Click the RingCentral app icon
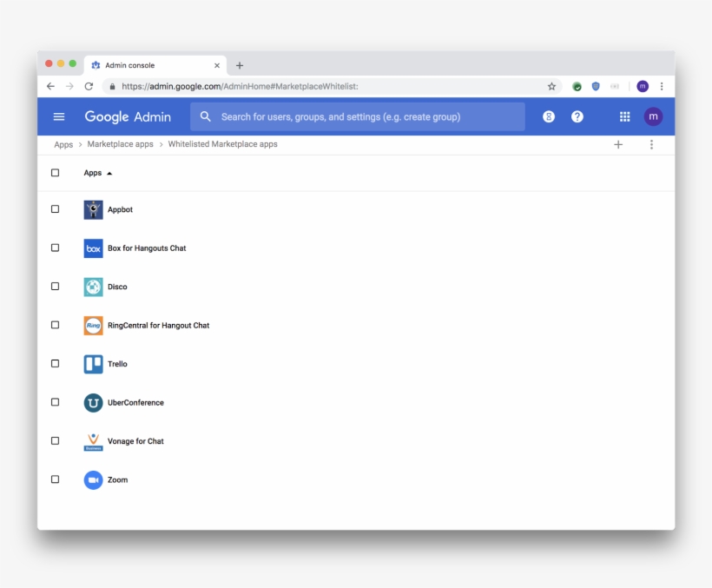This screenshot has width=712, height=588. [x=93, y=326]
